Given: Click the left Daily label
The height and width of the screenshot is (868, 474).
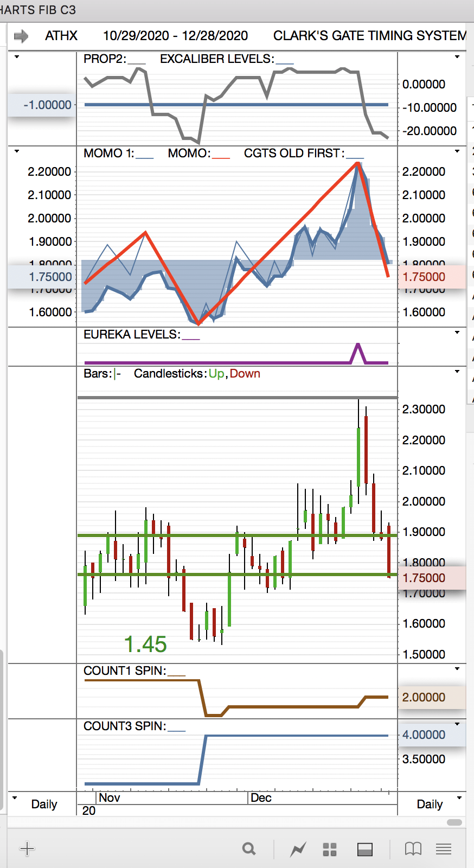Looking at the screenshot, I should [x=44, y=804].
